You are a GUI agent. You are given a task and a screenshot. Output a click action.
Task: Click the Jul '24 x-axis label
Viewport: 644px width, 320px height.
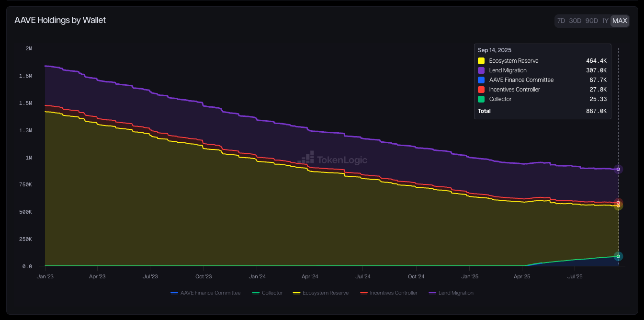click(x=363, y=276)
